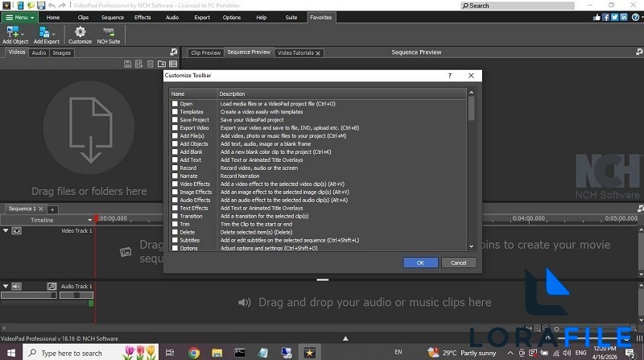
Task: Check the Open checkbox
Action: [x=175, y=104]
